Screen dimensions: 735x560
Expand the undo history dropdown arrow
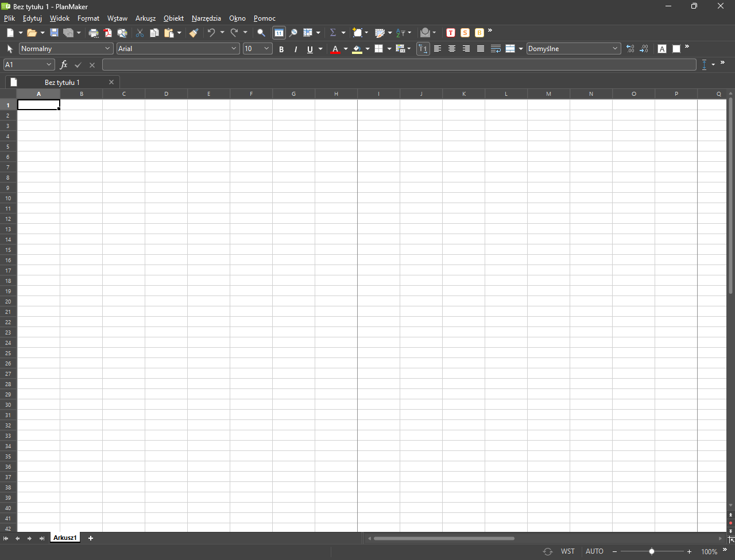222,33
